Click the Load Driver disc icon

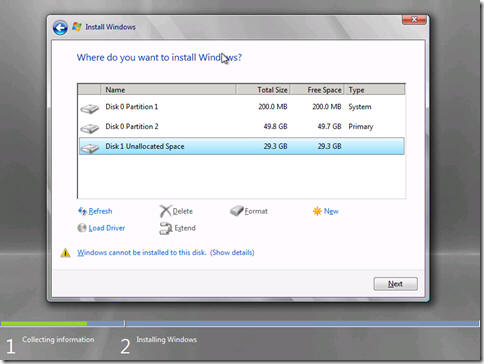click(82, 228)
